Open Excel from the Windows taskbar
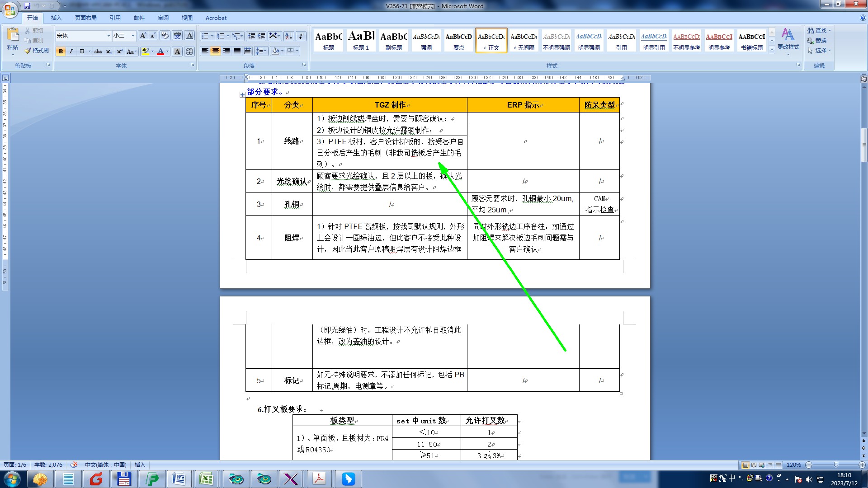The image size is (868, 488). point(207,479)
